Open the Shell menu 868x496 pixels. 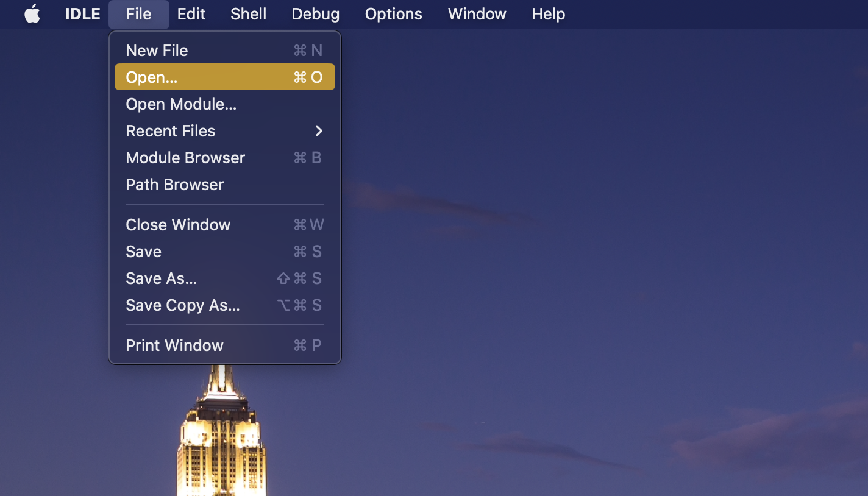tap(248, 14)
